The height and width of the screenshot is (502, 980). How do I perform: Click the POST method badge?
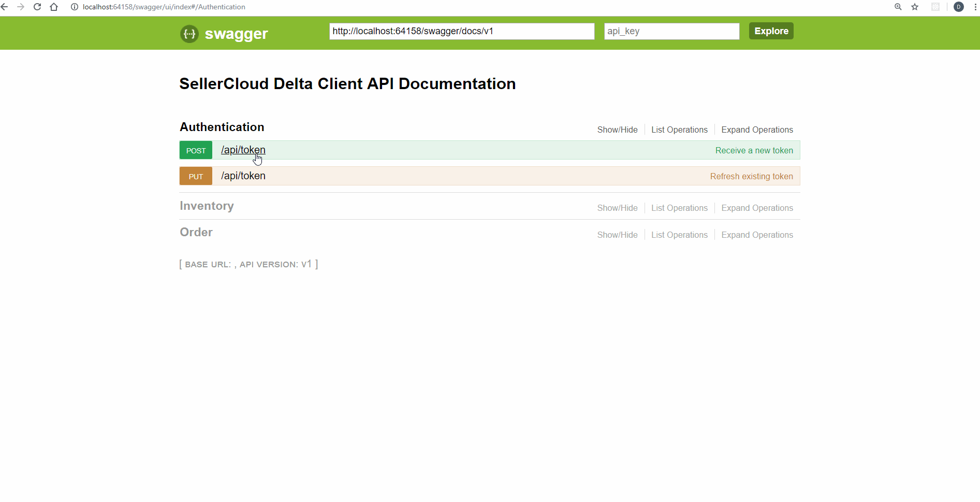[x=196, y=150]
